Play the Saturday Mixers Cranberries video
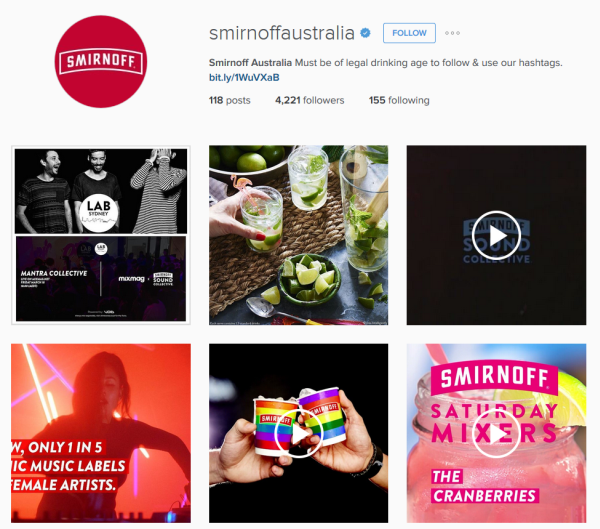The image size is (600, 529). click(x=496, y=433)
